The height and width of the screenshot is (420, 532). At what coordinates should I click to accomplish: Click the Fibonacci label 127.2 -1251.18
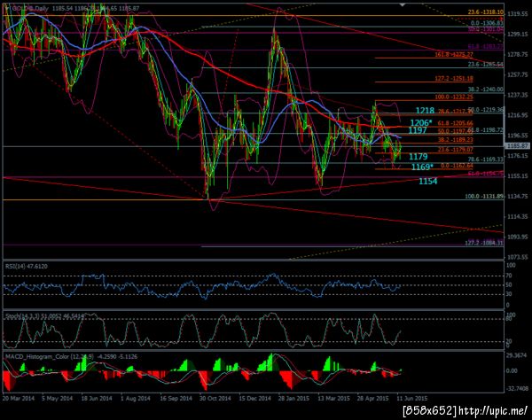click(454, 79)
